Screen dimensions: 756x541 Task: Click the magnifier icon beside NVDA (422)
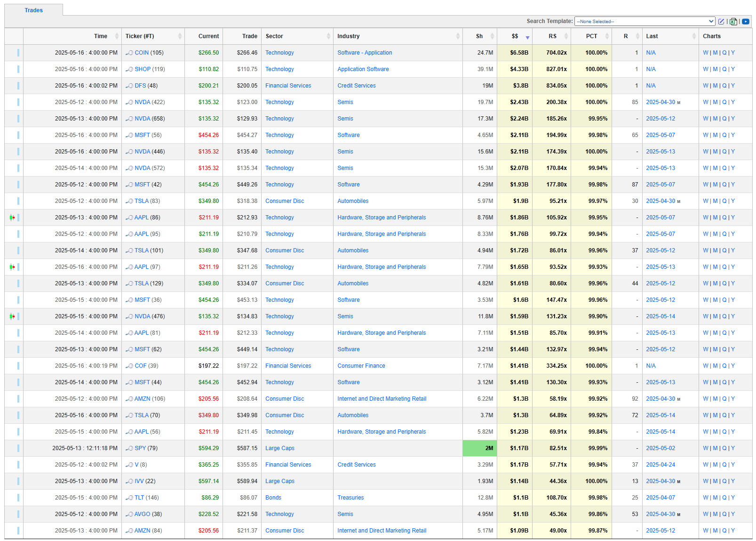point(129,102)
